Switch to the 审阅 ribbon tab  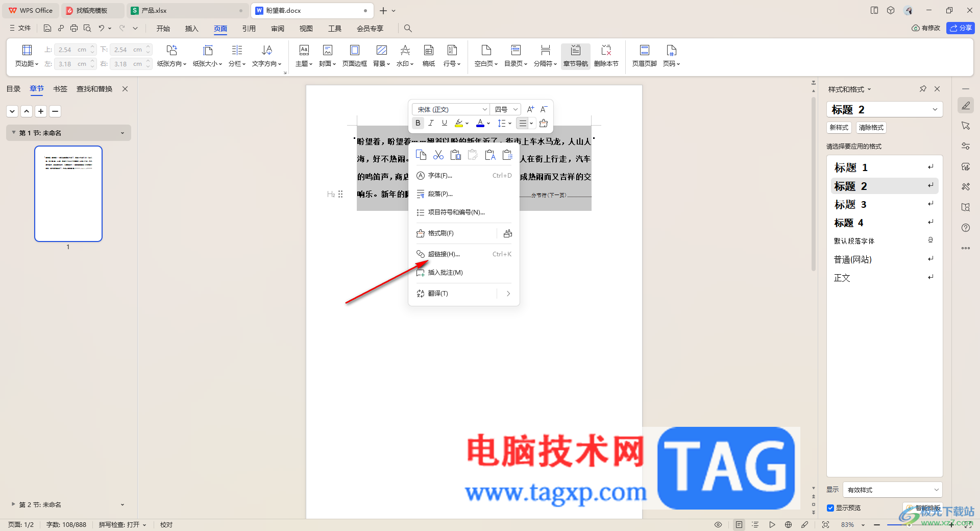[278, 29]
